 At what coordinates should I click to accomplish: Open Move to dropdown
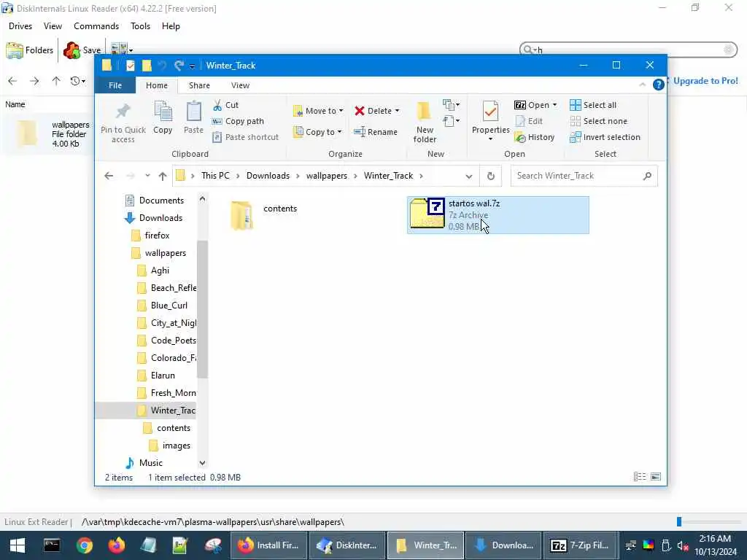(318, 111)
